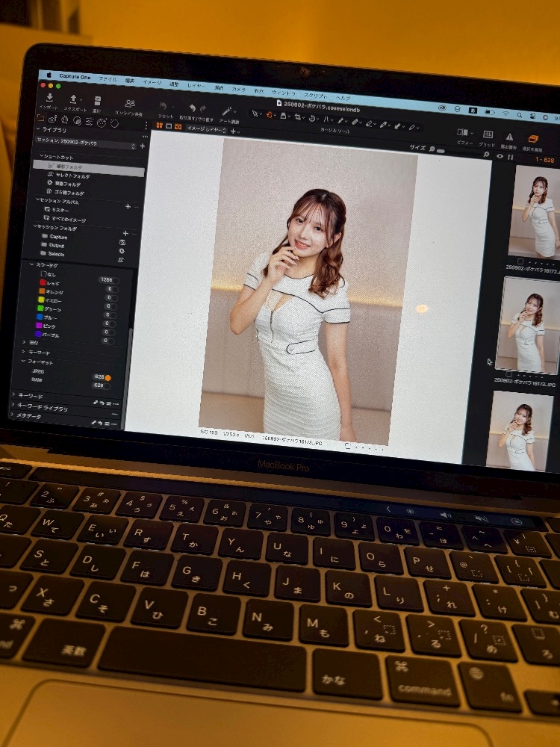This screenshot has height=747, width=560.
Task: Open the File (ファイル) menu
Action: (x=108, y=78)
